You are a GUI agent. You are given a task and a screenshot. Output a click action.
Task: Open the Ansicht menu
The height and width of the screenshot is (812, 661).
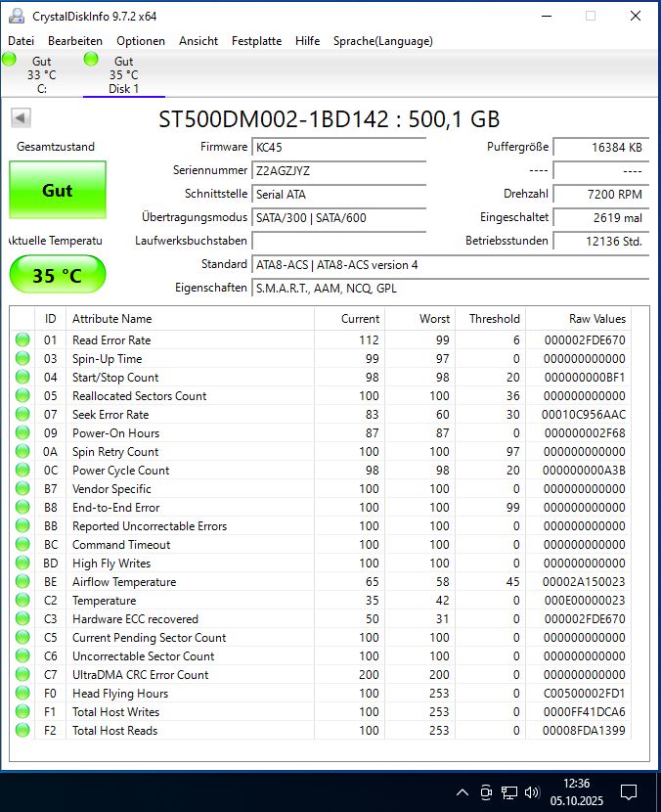point(198,41)
